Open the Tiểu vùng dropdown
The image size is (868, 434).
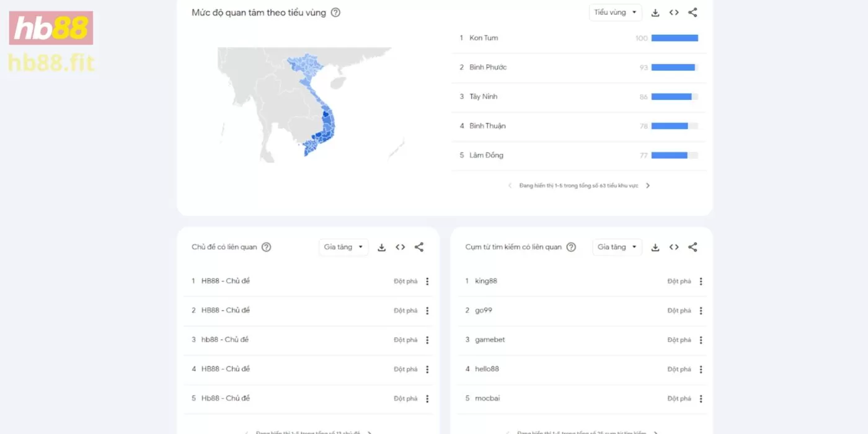coord(616,12)
